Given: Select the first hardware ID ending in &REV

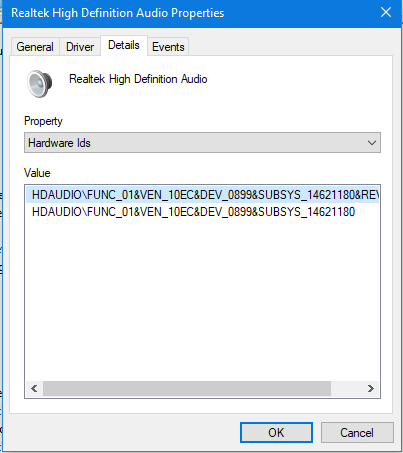Looking at the screenshot, I should coord(203,195).
